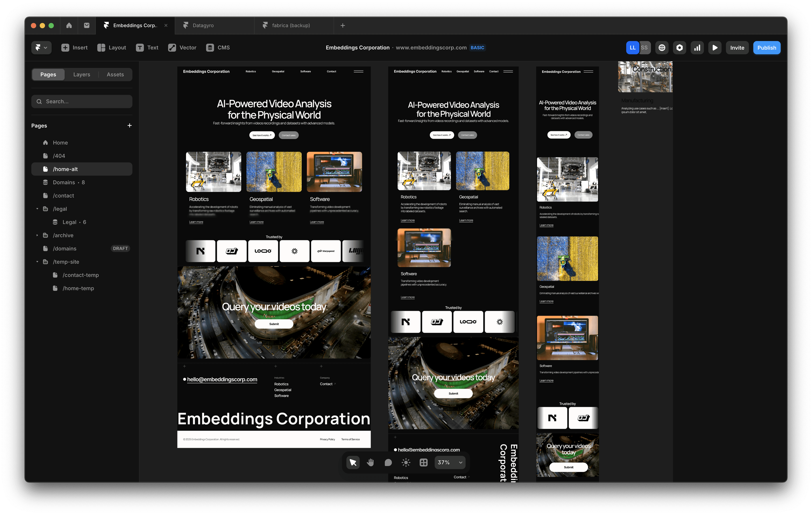Switch to the Datagyro project tab

pos(203,25)
